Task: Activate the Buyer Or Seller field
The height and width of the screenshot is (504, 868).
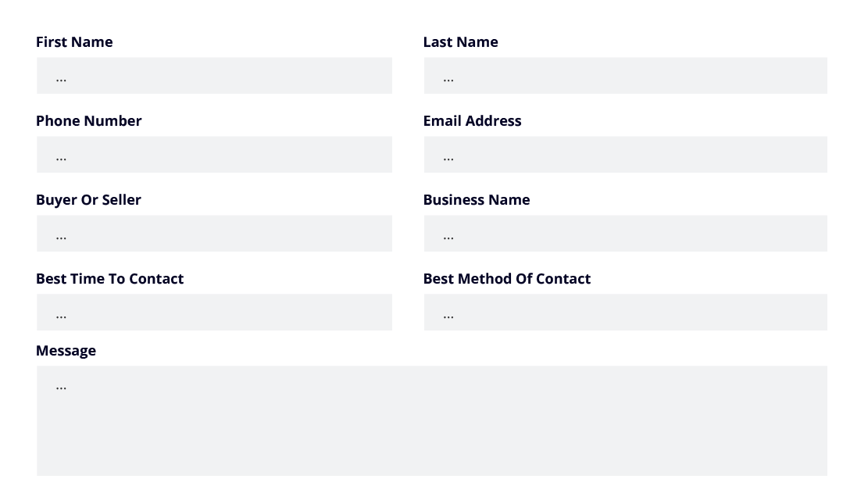Action: [214, 234]
